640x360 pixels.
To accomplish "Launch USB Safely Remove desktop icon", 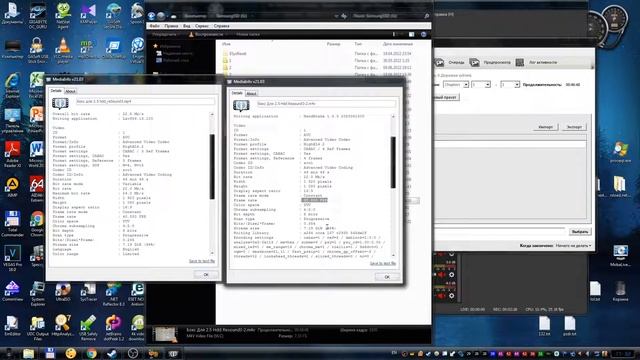I will (x=88, y=328).
